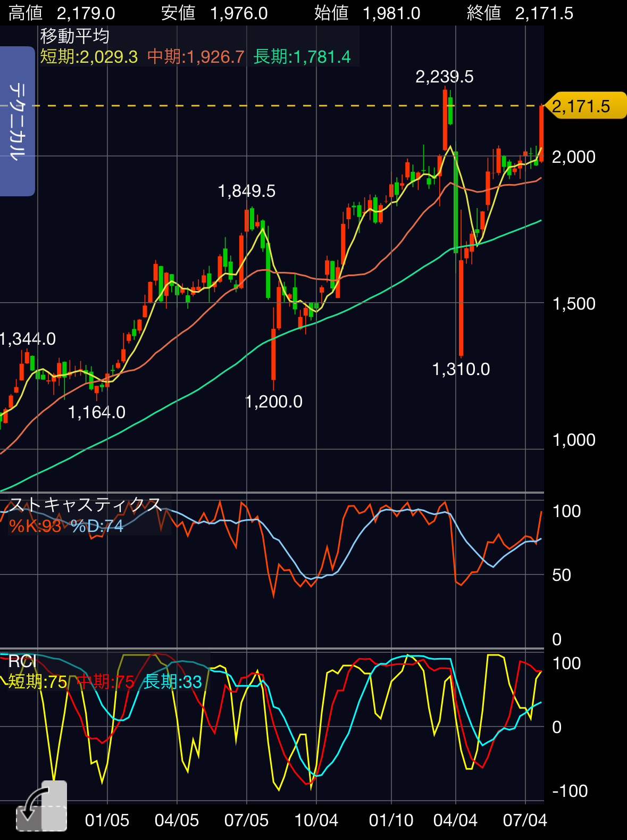Tap the 高値 2,179.0 high price header
The width and height of the screenshot is (627, 840).
point(62,13)
